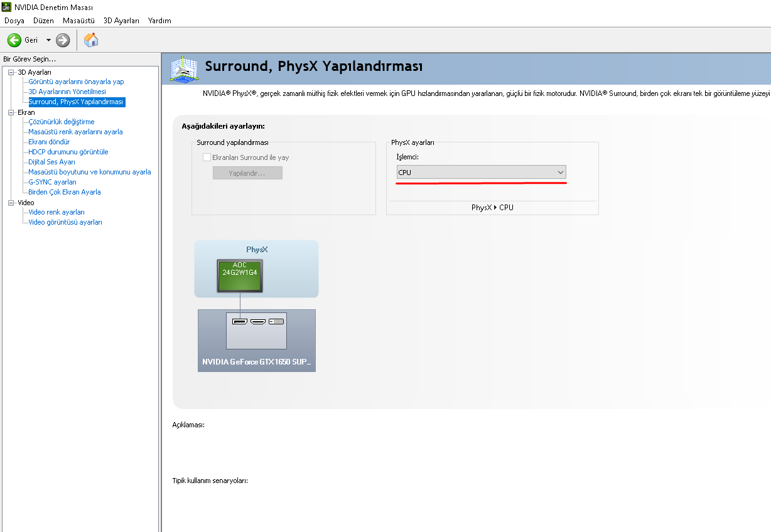Open Çözünürlük değiştirme
The width and height of the screenshot is (771, 532).
coord(62,122)
